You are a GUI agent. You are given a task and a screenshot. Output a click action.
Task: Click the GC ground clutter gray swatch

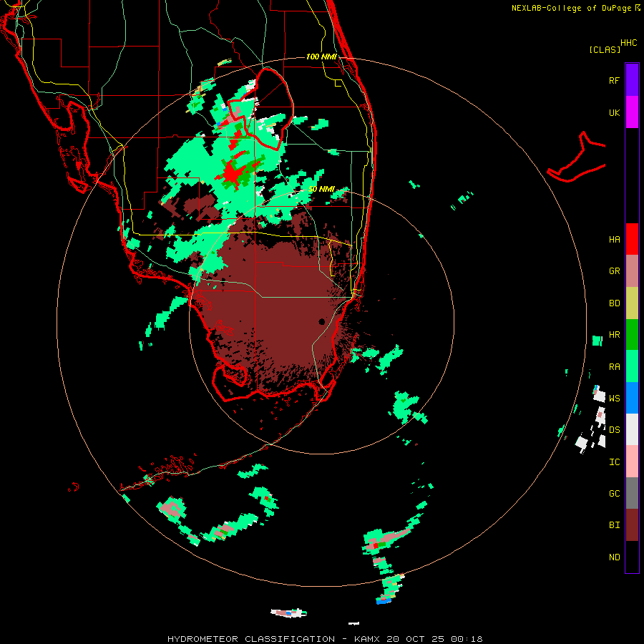pyautogui.click(x=632, y=493)
